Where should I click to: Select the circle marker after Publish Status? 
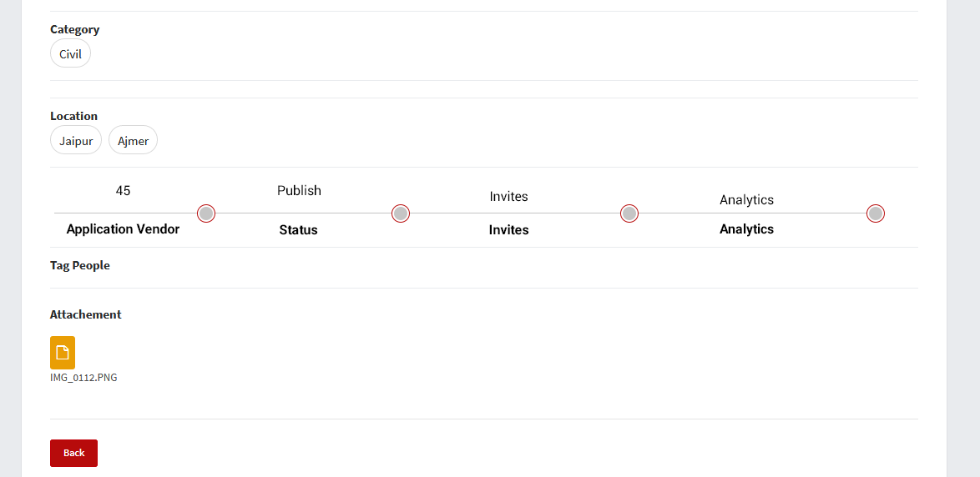[x=401, y=213]
